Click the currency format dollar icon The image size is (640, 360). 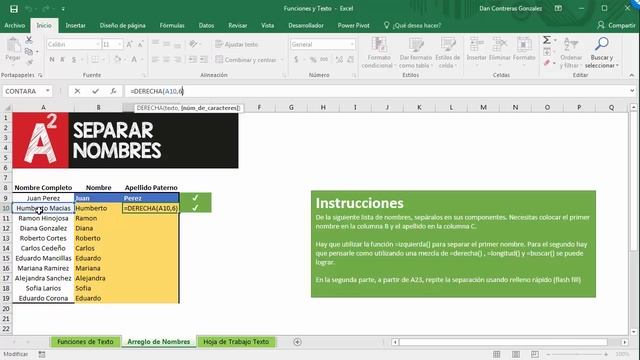point(296,60)
